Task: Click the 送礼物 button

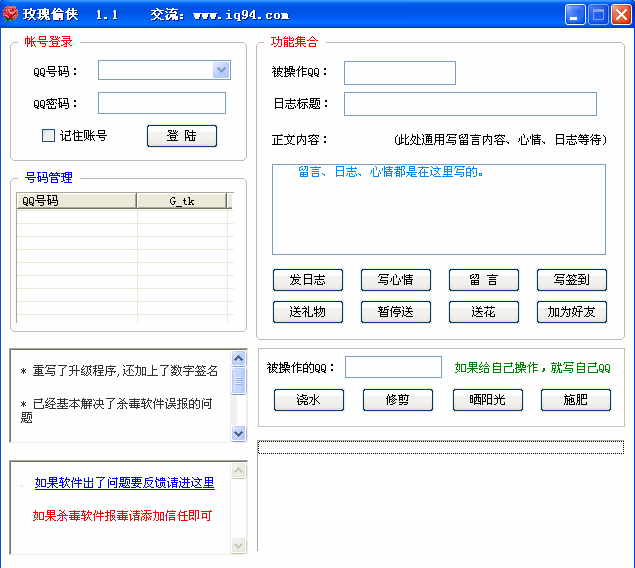Action: pyautogui.click(x=308, y=312)
